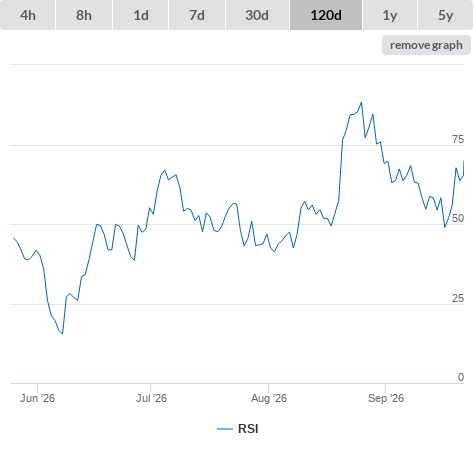Click the Aug '26 axis label
Screen dimensions: 474x455
click(269, 398)
